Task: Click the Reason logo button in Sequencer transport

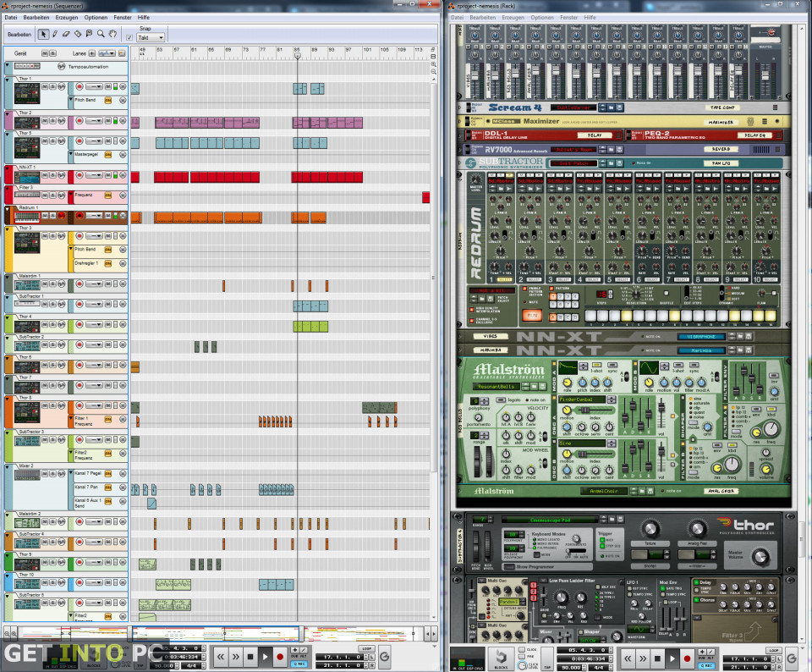Action: [x=385, y=657]
